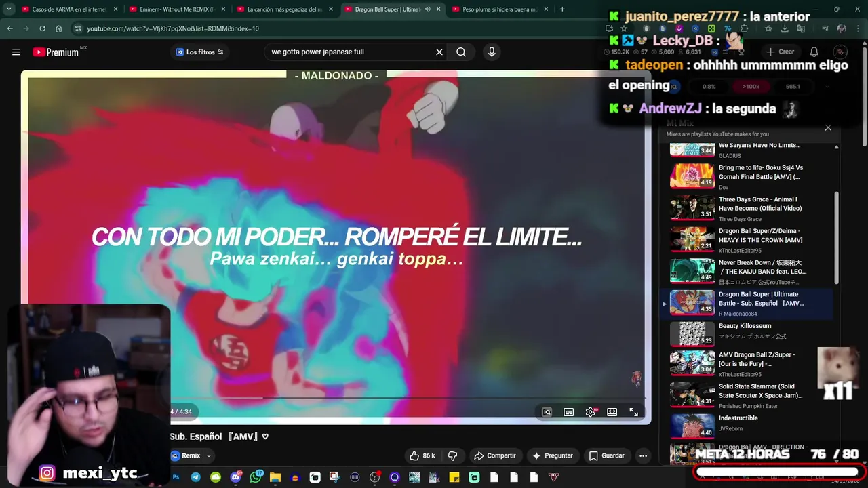
Task: Open the notifications bell
Action: click(x=814, y=52)
